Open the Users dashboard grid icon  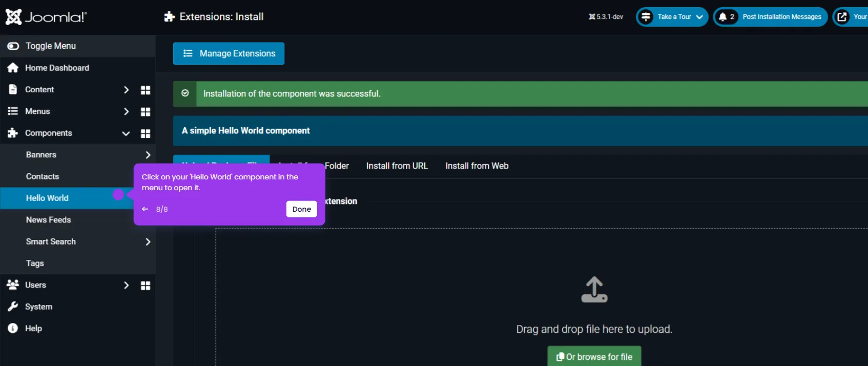point(146,286)
